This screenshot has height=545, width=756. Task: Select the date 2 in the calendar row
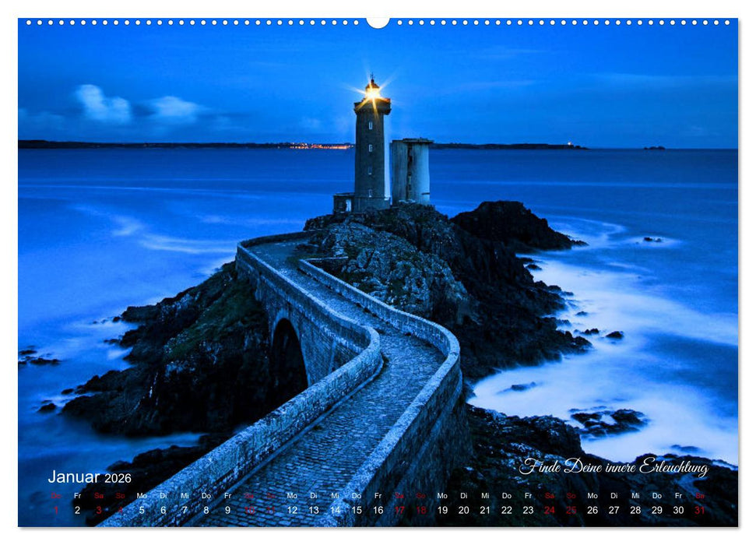coord(78,512)
